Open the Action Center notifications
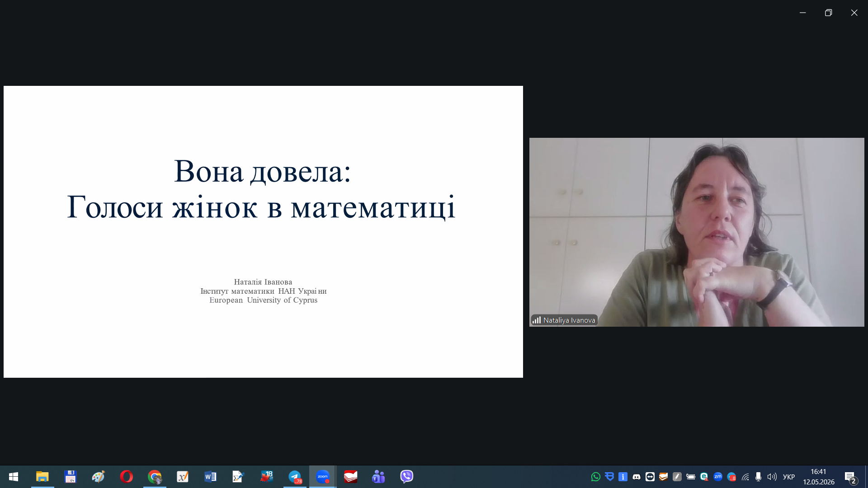 pos(850,477)
